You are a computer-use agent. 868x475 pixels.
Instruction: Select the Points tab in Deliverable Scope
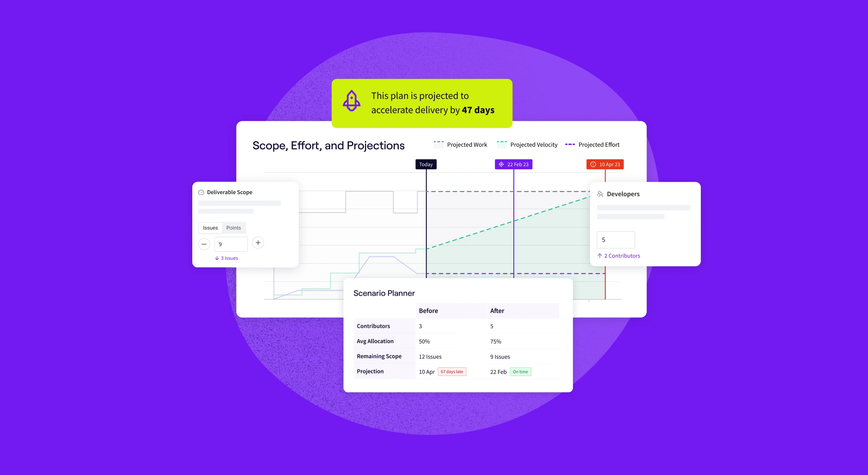coord(234,228)
